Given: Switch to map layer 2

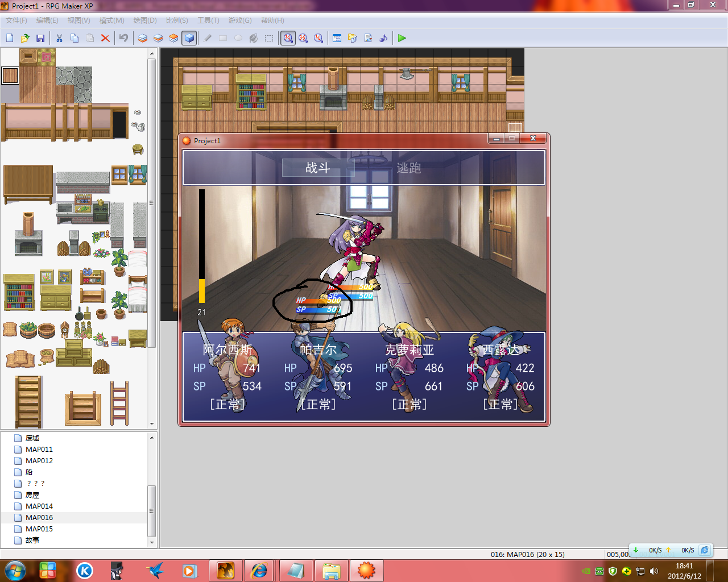Looking at the screenshot, I should click(x=158, y=38).
